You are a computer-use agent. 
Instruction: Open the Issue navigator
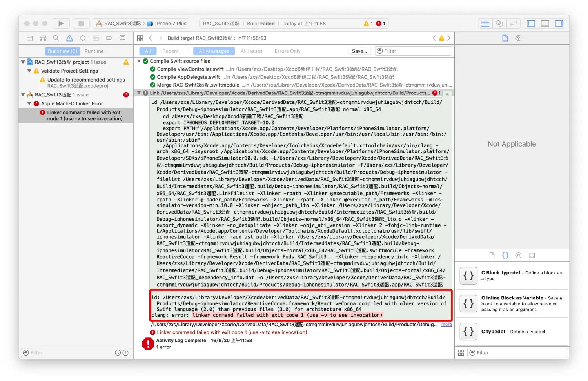[x=69, y=38]
